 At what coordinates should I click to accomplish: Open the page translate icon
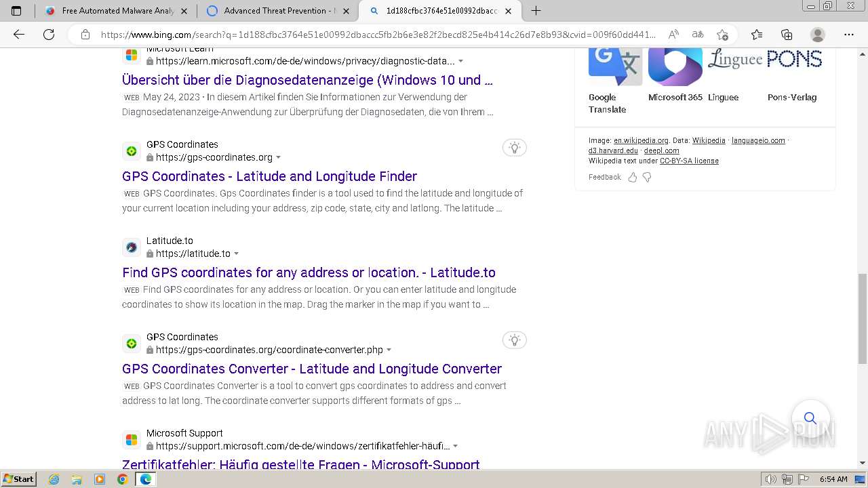(698, 35)
